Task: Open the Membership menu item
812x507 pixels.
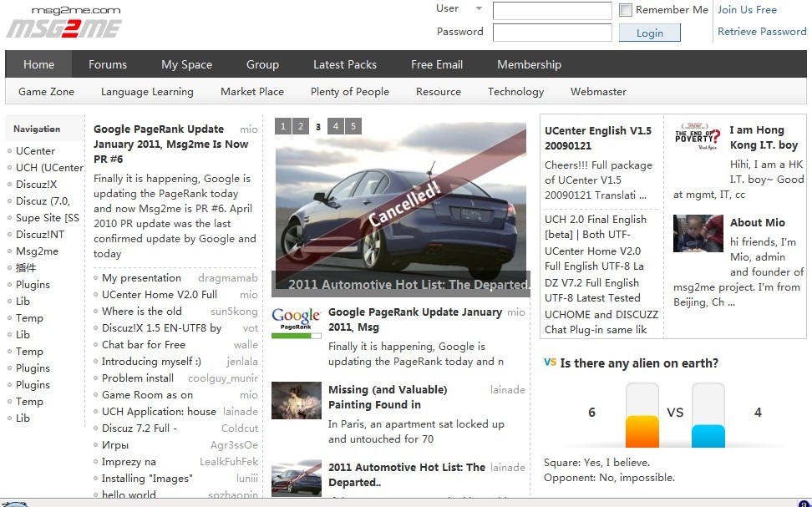Action: (530, 64)
